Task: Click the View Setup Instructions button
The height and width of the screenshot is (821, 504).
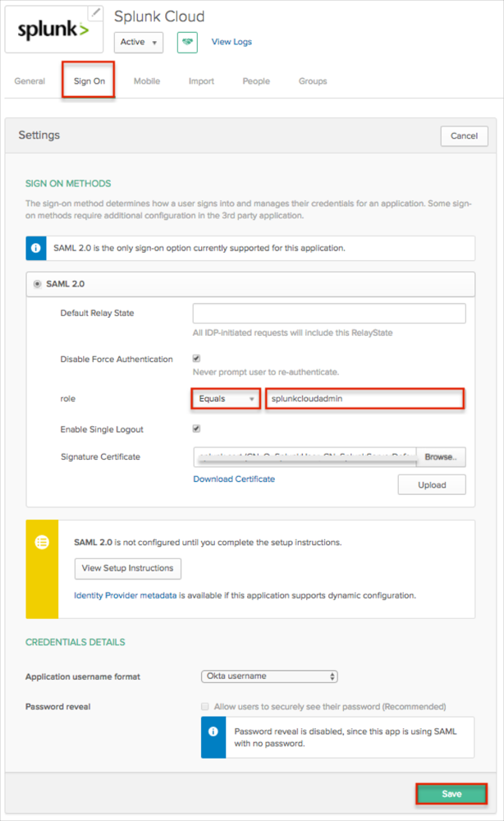Action: tap(127, 568)
